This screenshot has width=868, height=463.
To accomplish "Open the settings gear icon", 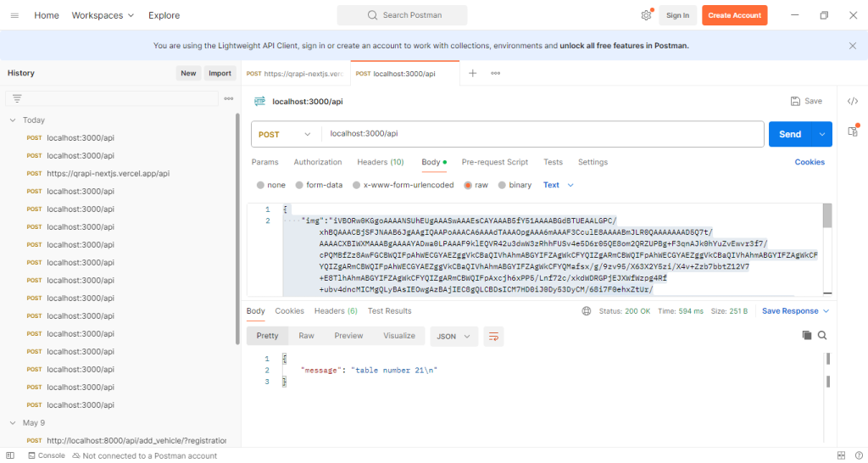I will click(x=646, y=15).
